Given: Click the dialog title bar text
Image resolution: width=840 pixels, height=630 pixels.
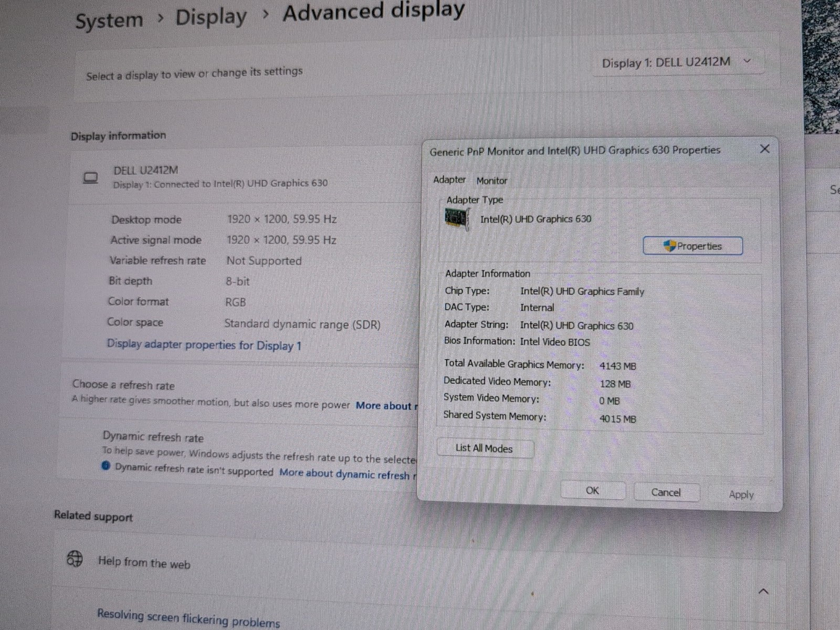Looking at the screenshot, I should pos(575,151).
